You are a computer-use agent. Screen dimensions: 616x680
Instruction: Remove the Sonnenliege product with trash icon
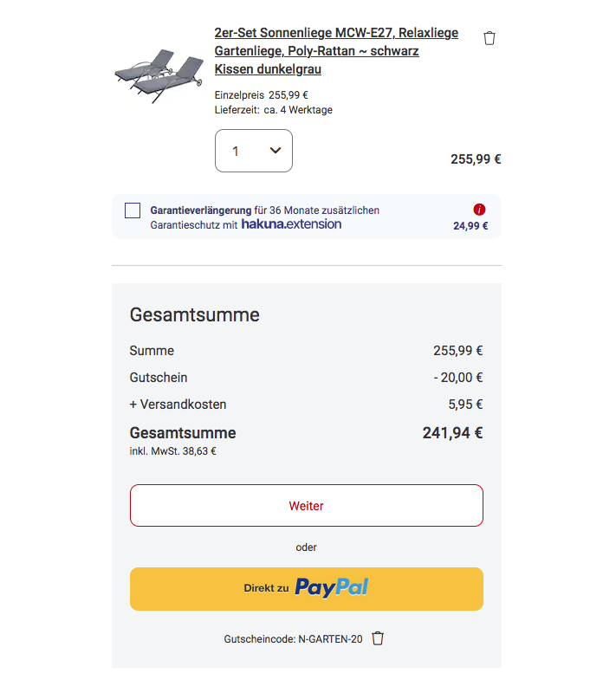coord(490,38)
